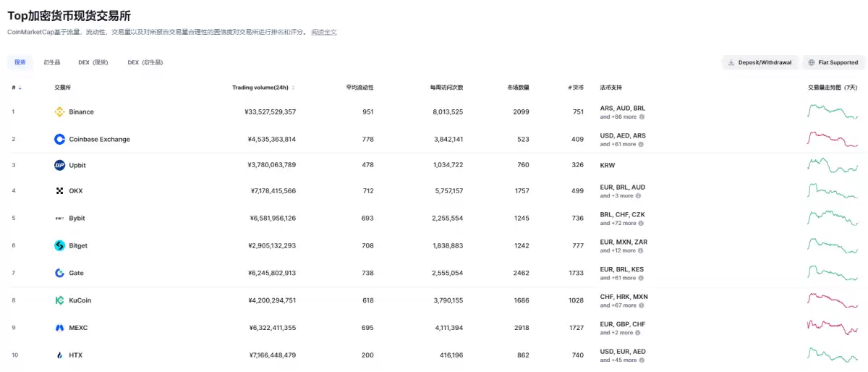Switch to the DEX (现货) tab
Image resolution: width=868 pixels, height=372 pixels.
[x=93, y=62]
